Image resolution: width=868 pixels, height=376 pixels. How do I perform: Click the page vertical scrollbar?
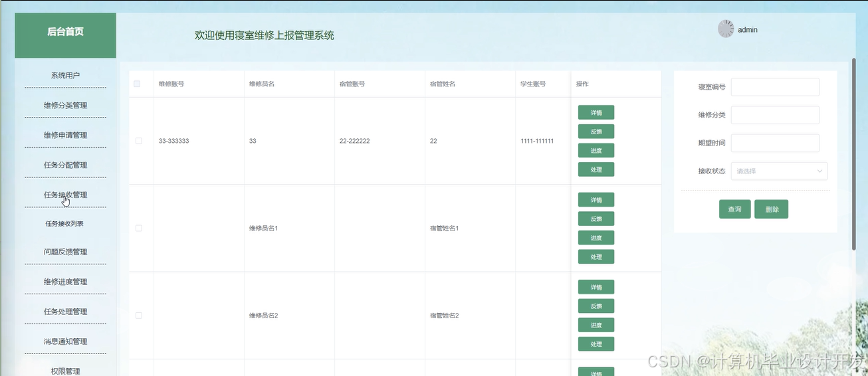(x=854, y=154)
